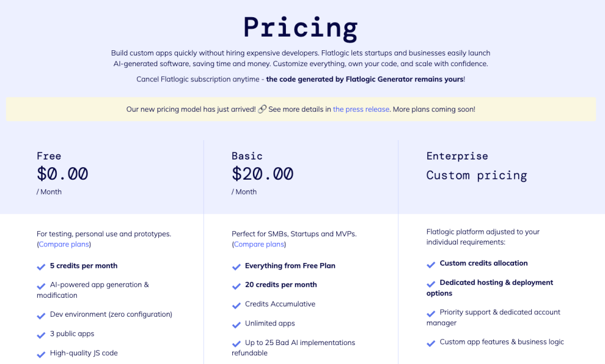The image size is (605, 364).
Task: Click the Pricing page title
Action: click(x=301, y=28)
